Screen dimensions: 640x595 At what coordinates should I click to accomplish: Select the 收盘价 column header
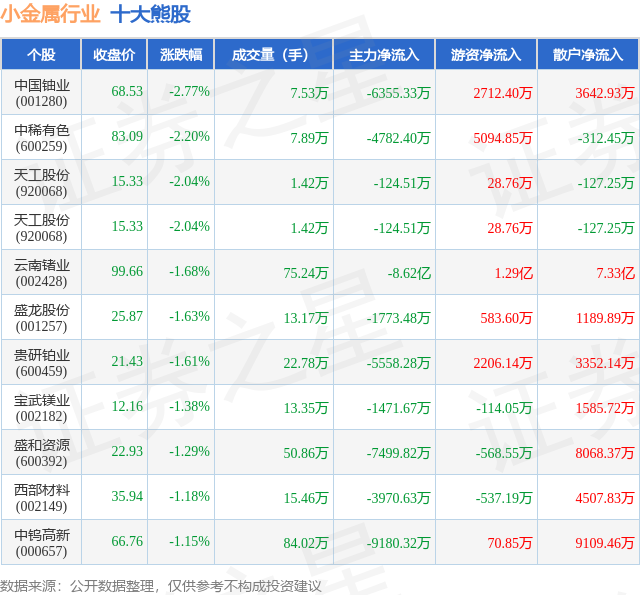tap(114, 54)
